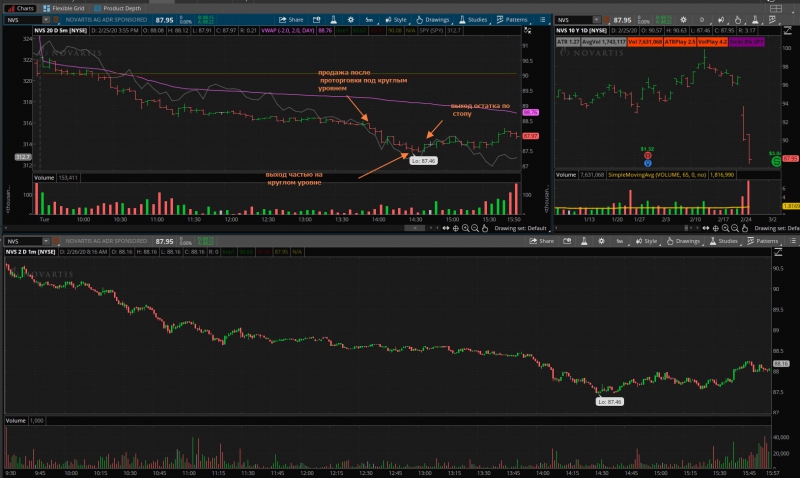
Task: Click the VWAP study label in top-left chart
Action: pos(288,31)
